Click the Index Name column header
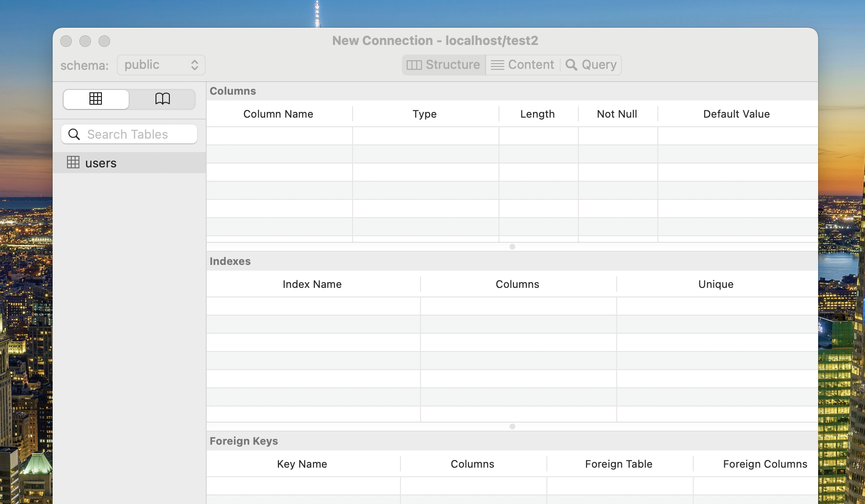Image resolution: width=865 pixels, height=504 pixels. tap(312, 284)
